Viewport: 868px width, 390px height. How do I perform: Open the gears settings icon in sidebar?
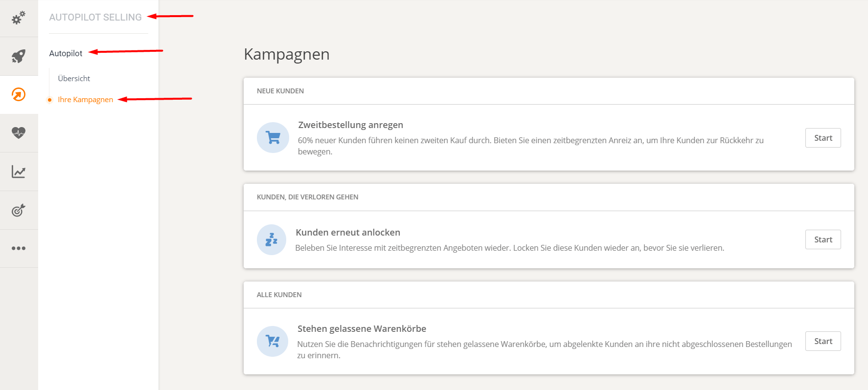coord(19,18)
